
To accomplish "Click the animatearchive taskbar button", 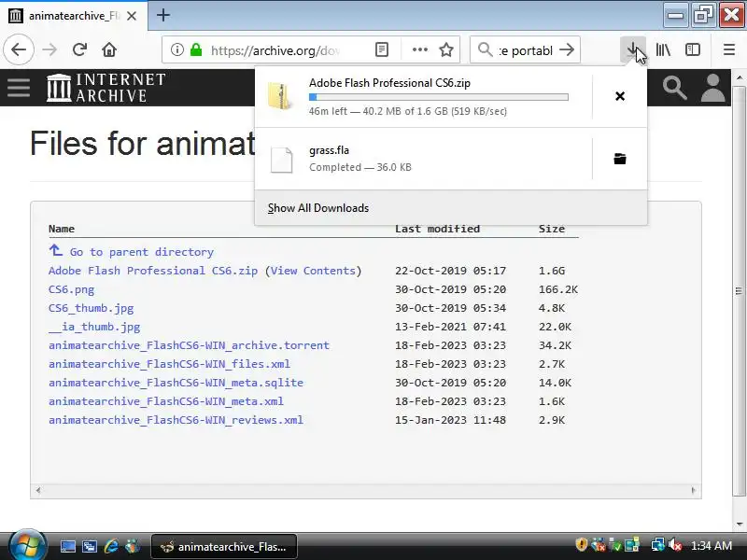I will click(x=224, y=547).
